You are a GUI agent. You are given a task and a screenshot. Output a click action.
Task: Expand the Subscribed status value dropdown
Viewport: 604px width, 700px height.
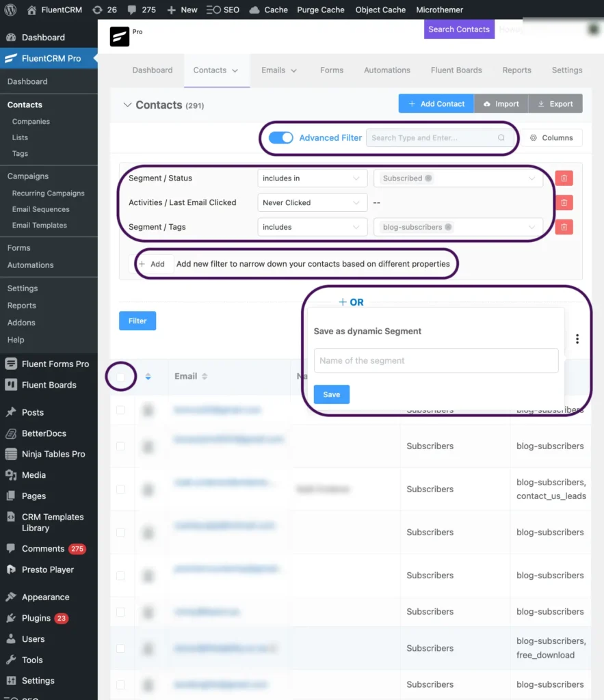click(531, 178)
